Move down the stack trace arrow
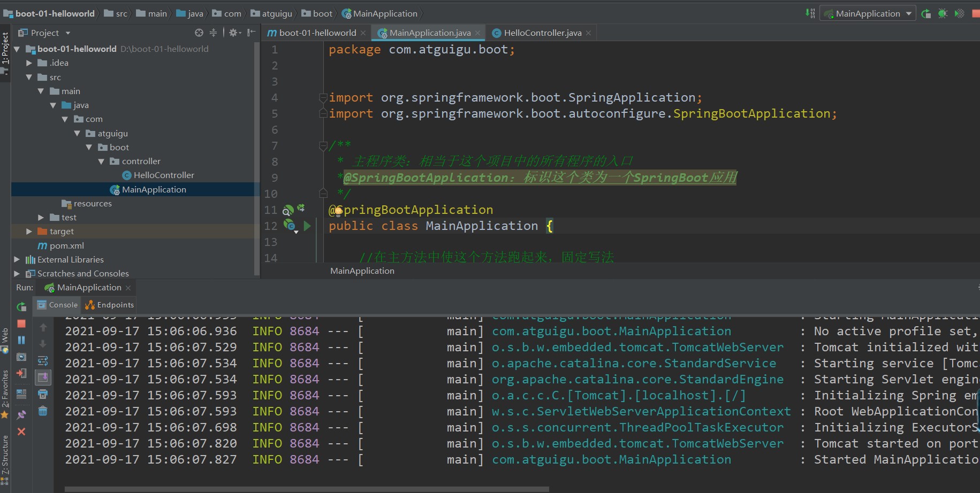Image resolution: width=980 pixels, height=493 pixels. point(43,344)
